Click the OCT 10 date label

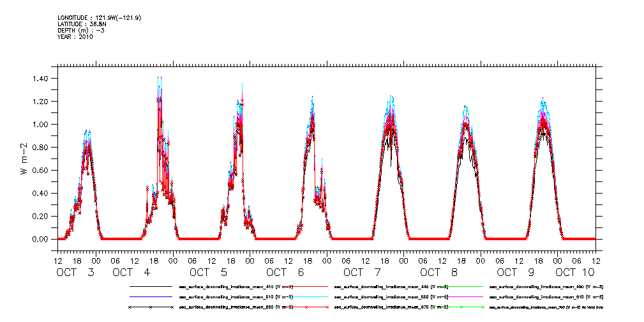575,272
